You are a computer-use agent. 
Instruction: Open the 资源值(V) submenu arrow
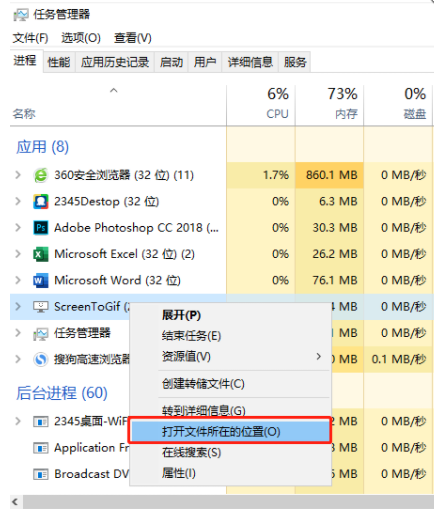pos(319,357)
